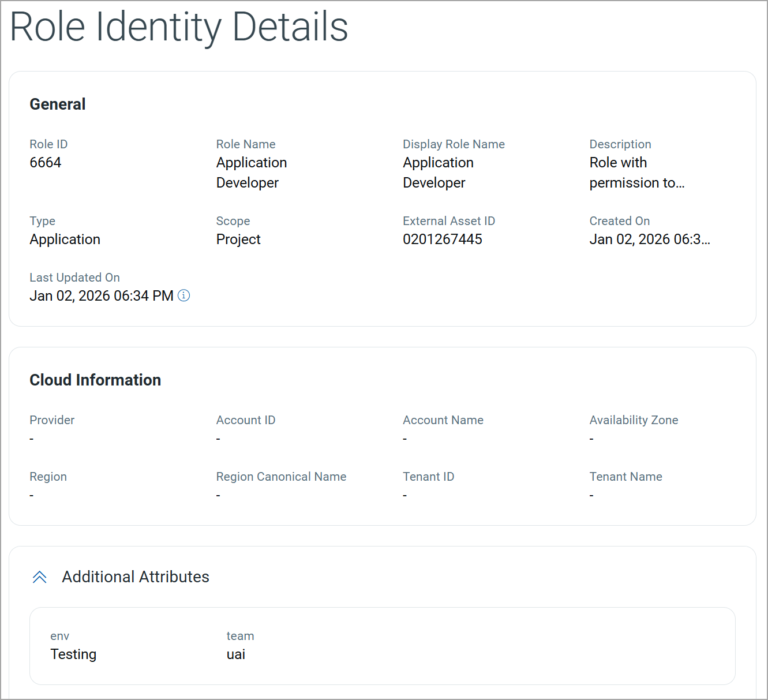Screen dimensions: 768x700
Task: Click the truncated Description text
Action: pos(636,173)
